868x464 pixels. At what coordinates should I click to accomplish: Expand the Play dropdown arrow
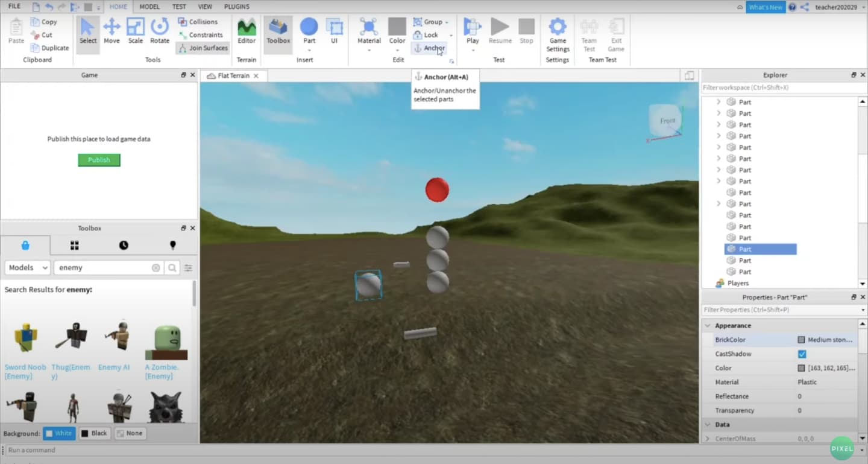pos(473,50)
